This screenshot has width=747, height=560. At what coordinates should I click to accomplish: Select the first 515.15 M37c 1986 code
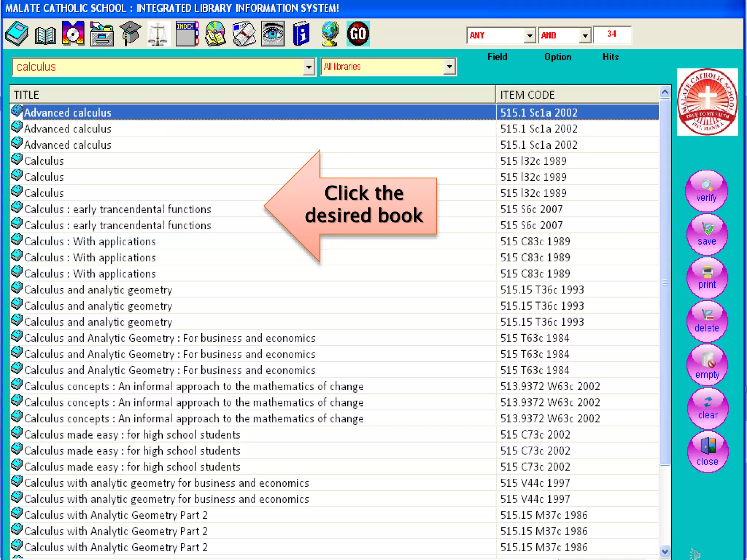[544, 515]
